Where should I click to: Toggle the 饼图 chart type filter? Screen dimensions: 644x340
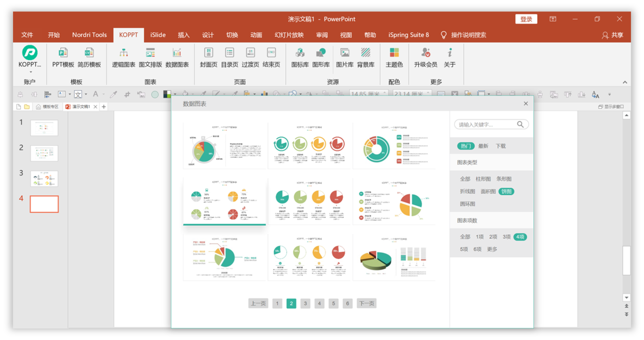[506, 192]
